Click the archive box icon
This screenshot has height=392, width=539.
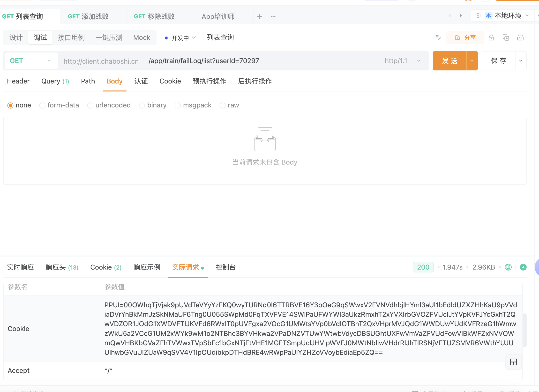(520, 38)
